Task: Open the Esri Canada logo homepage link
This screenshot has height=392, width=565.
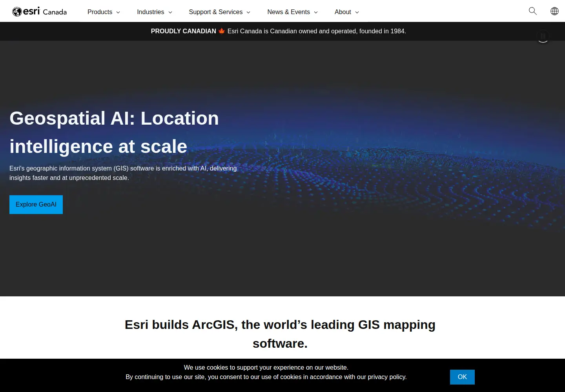Action: point(40,11)
